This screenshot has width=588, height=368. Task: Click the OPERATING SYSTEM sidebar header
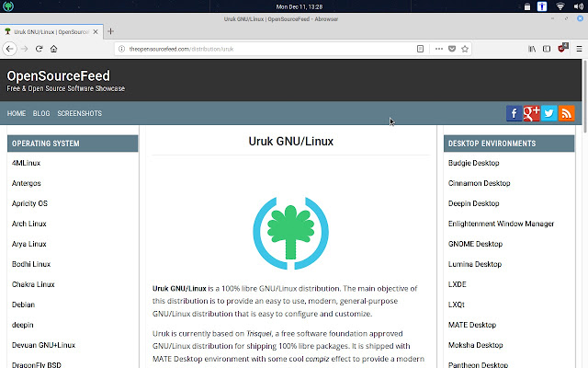pos(73,144)
